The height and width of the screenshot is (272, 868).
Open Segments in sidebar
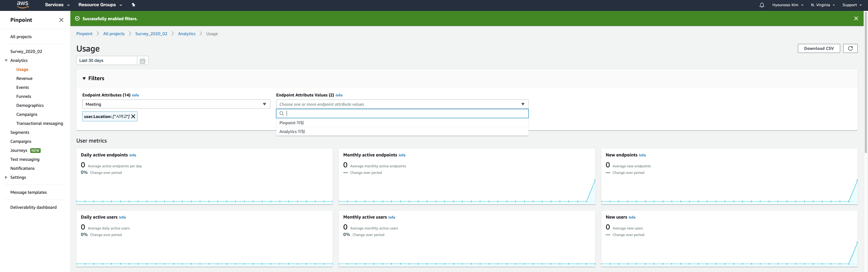coord(20,132)
